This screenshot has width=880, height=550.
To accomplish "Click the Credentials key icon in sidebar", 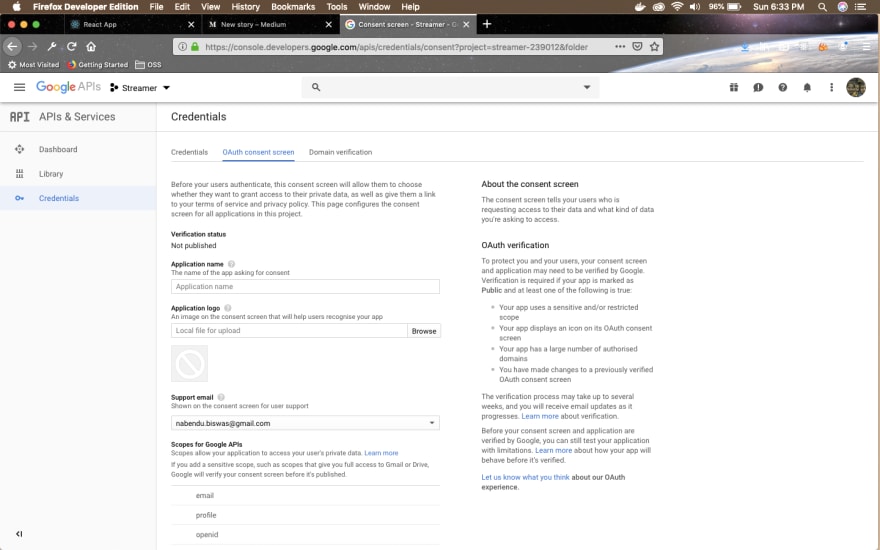I will point(20,198).
